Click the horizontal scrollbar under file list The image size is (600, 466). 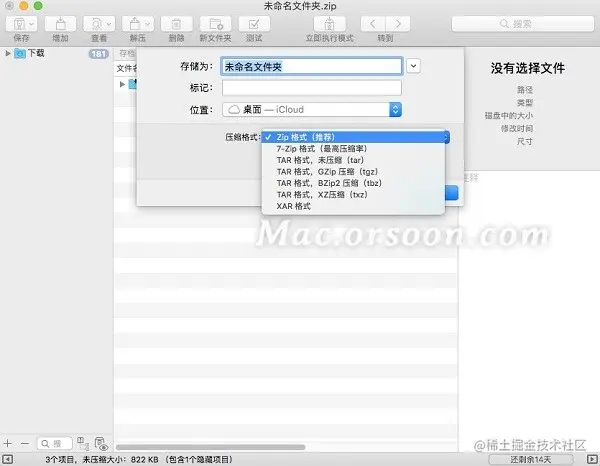pos(210,447)
